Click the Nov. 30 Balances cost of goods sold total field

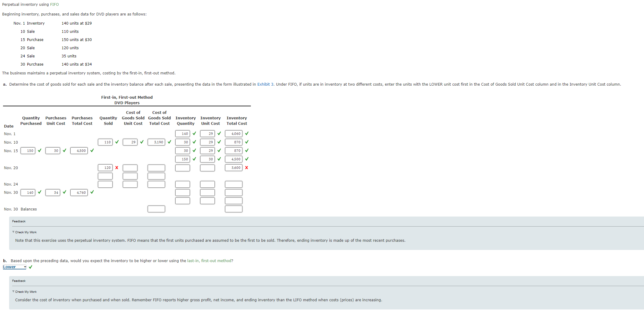(x=156, y=209)
